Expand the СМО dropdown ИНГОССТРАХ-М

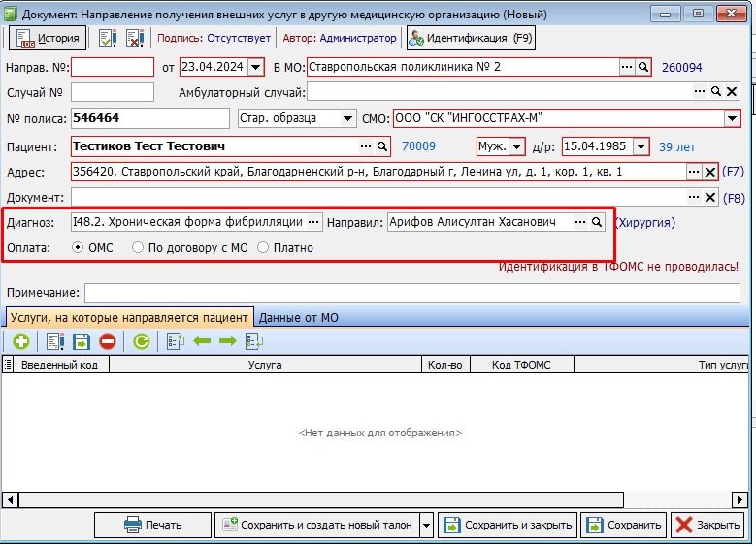pyautogui.click(x=732, y=118)
